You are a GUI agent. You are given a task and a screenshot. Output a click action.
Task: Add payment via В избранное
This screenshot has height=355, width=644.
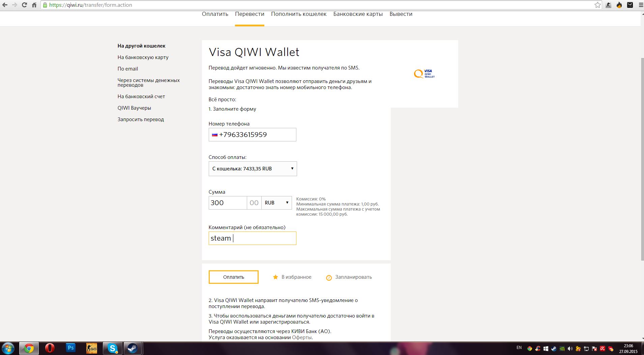(x=296, y=277)
